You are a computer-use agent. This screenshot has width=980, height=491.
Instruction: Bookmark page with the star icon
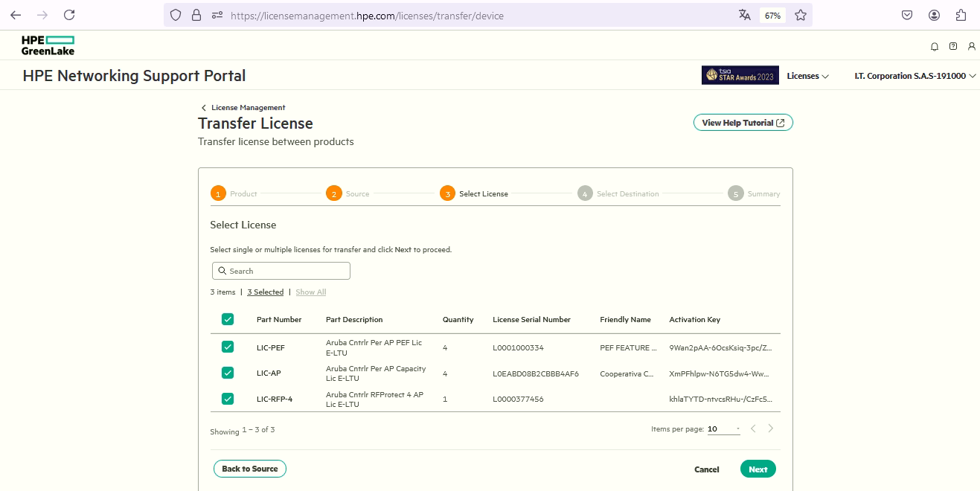coord(801,15)
